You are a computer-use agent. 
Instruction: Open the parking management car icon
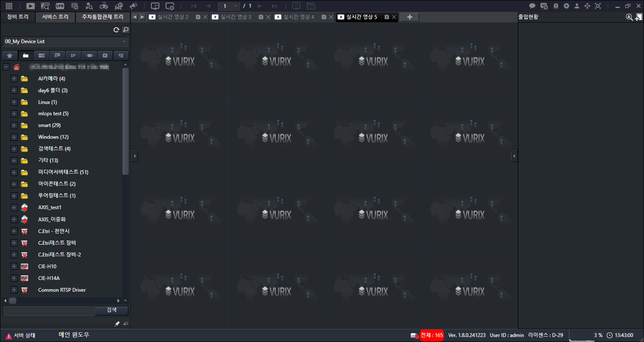click(x=119, y=6)
